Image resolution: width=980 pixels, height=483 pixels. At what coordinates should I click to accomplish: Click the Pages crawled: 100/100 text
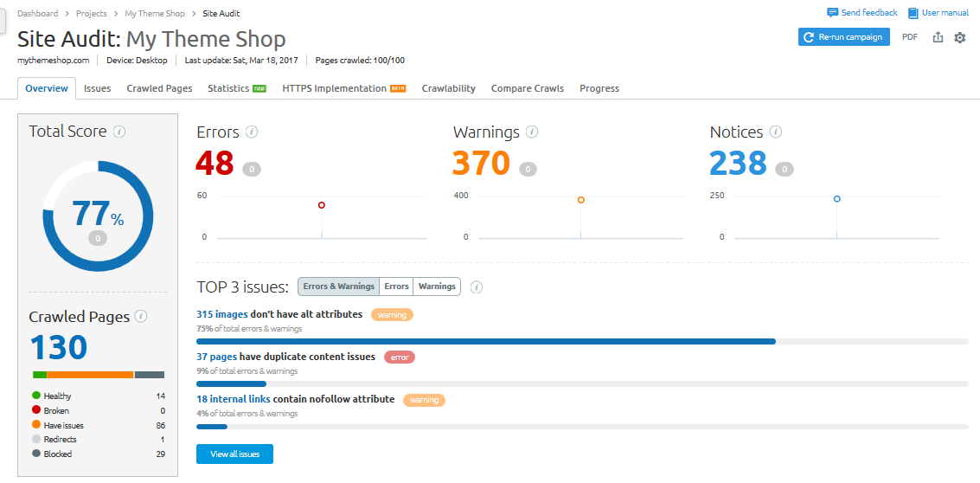tap(360, 61)
